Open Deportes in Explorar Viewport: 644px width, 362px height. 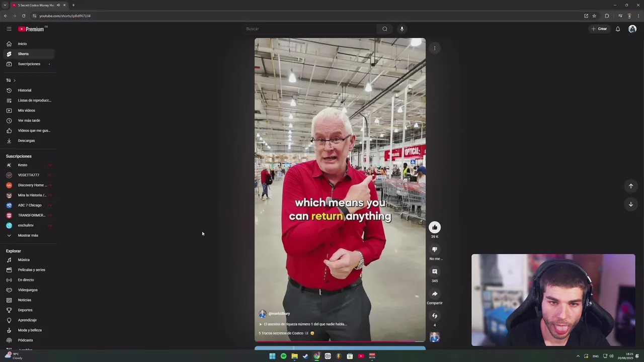(28, 310)
